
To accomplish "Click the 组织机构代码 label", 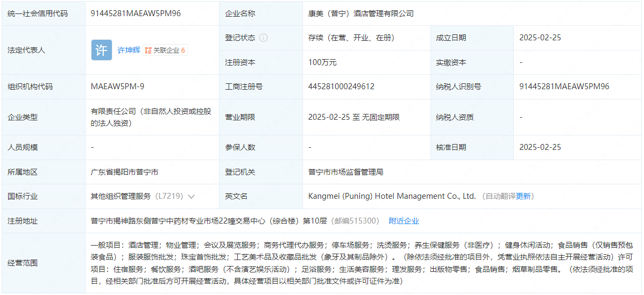I will (x=30, y=87).
